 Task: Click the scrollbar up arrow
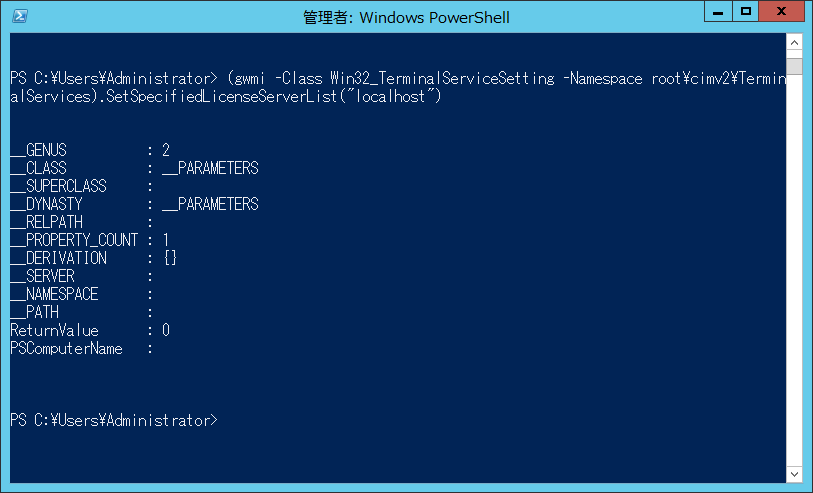coord(795,43)
